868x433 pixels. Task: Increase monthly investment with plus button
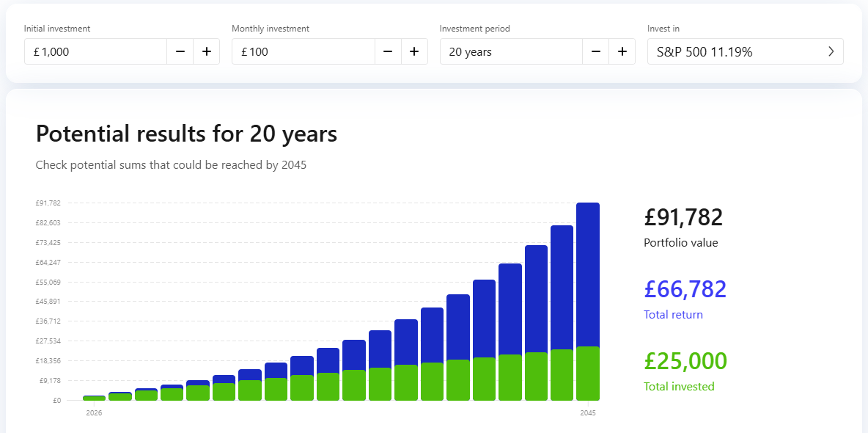(x=414, y=51)
